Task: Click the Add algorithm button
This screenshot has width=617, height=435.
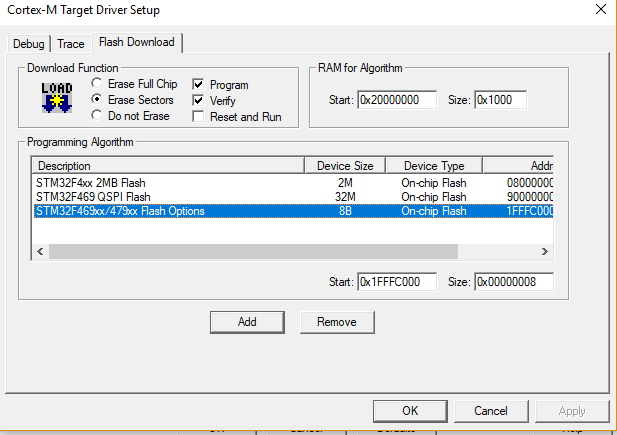Action: tap(247, 322)
